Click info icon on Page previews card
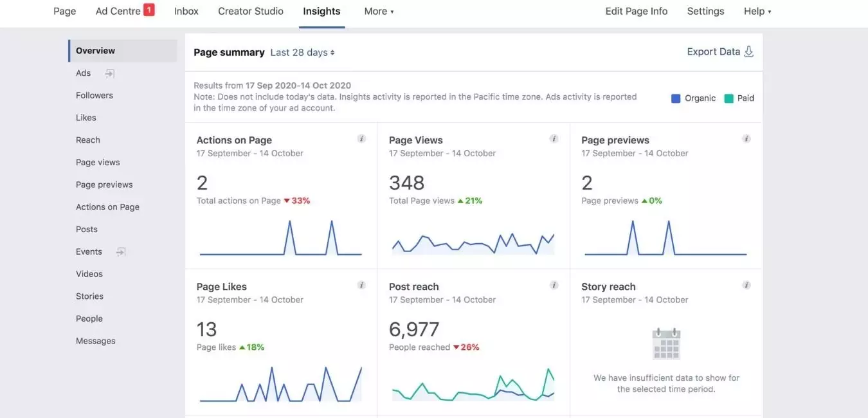 746,139
